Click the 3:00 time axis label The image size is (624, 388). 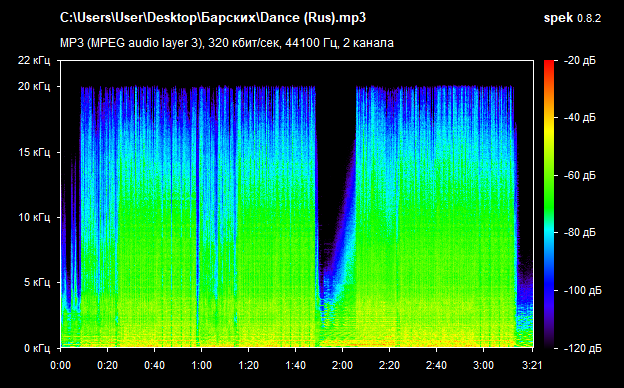click(x=483, y=365)
